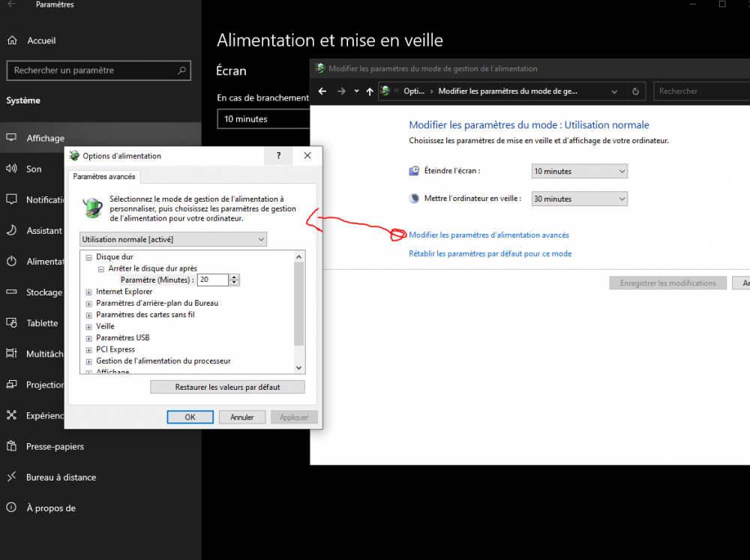Expand the Veille tree node
The width and height of the screenshot is (750, 560).
pos(89,327)
